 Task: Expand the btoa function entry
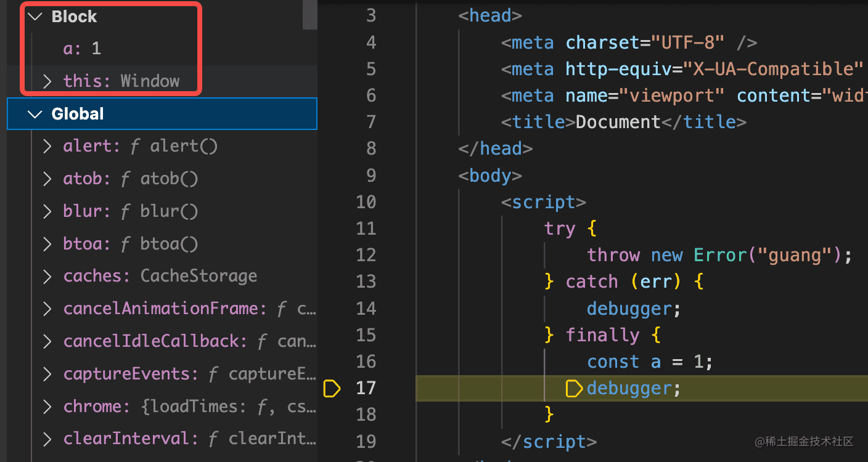pyautogui.click(x=47, y=244)
